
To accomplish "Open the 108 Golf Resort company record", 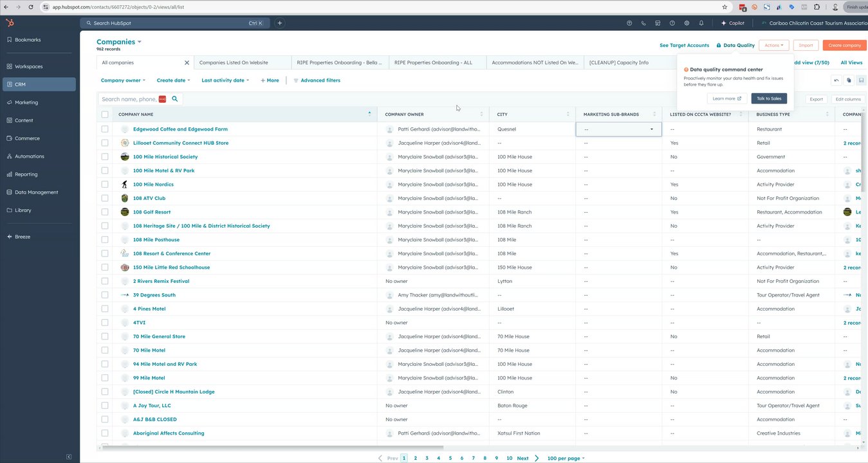I will (x=152, y=212).
